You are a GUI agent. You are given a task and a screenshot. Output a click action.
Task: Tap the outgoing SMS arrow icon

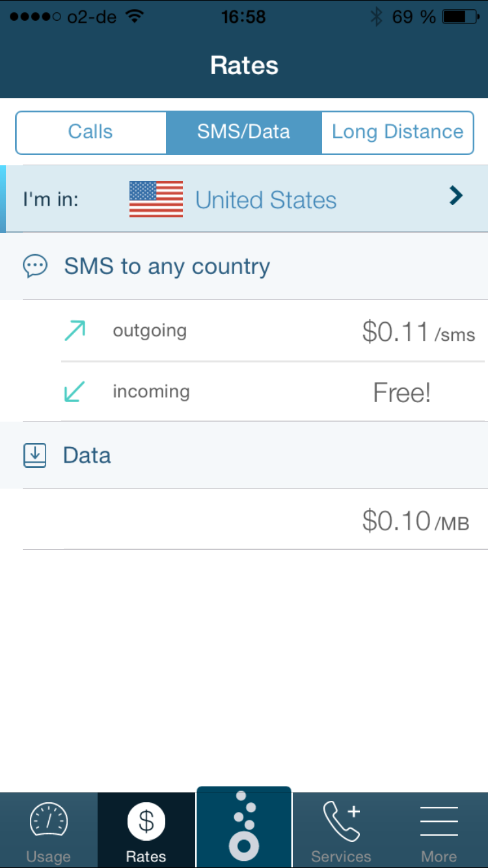coord(75,331)
